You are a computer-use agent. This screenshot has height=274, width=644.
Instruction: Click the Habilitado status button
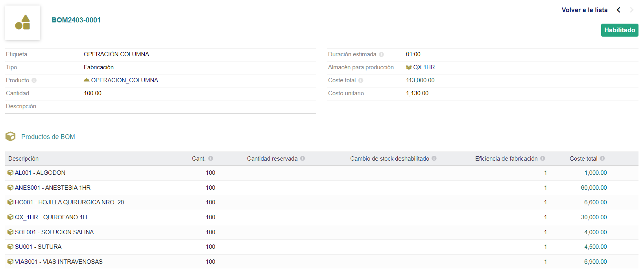point(619,30)
